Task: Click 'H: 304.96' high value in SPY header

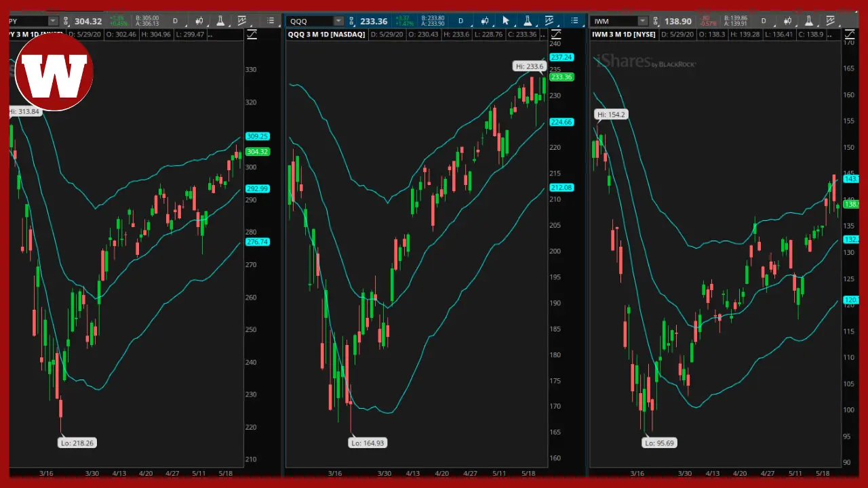Action: [156, 35]
